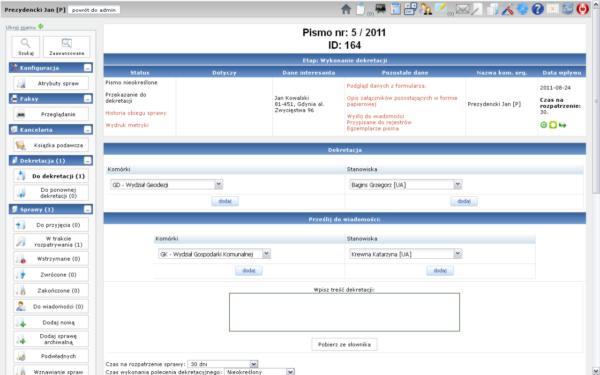Screen dimensions: 600x375
Task: Open Historia obiegu sprawy link
Action: 136,113
